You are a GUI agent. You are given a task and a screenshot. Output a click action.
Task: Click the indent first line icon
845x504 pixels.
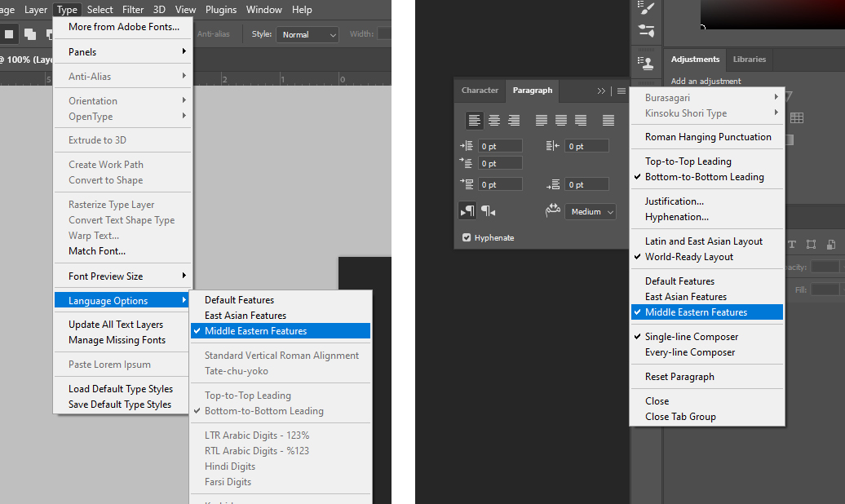[467, 163]
